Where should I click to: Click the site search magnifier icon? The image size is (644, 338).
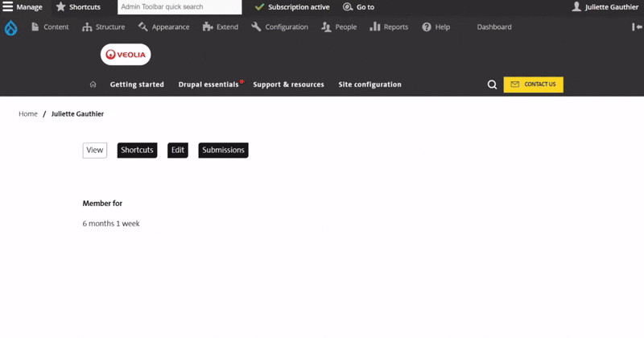[492, 84]
